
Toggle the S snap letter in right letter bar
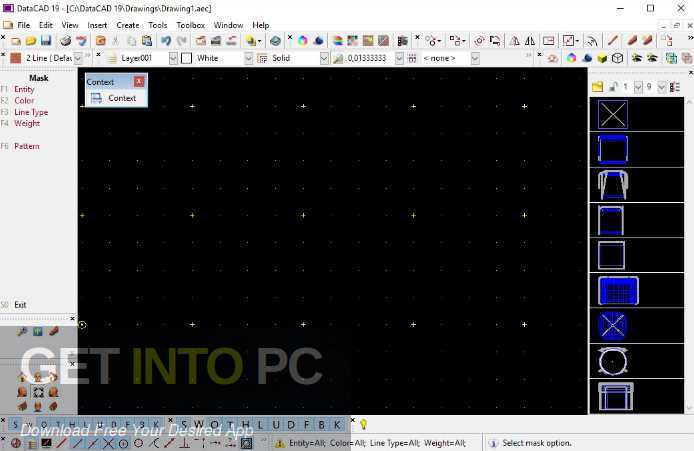(184, 425)
